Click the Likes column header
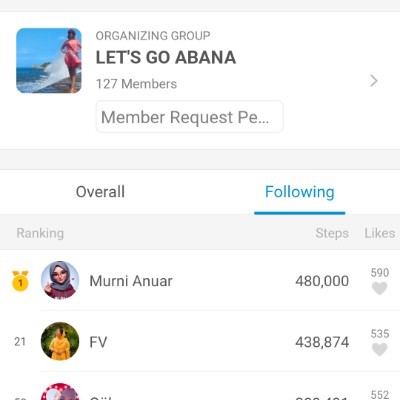The width and height of the screenshot is (400, 400). [x=380, y=233]
